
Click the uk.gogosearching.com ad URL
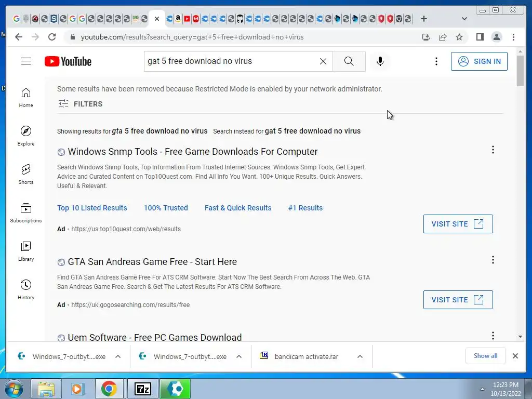(130, 304)
